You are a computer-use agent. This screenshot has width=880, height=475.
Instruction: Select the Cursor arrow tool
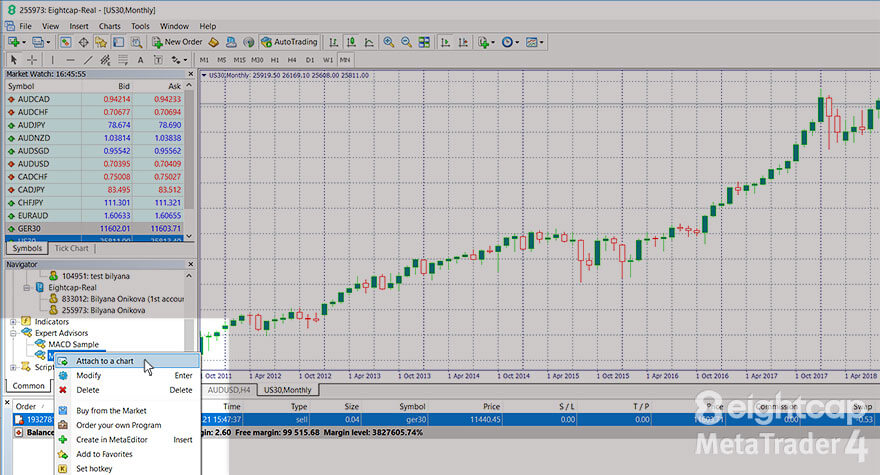(x=14, y=60)
